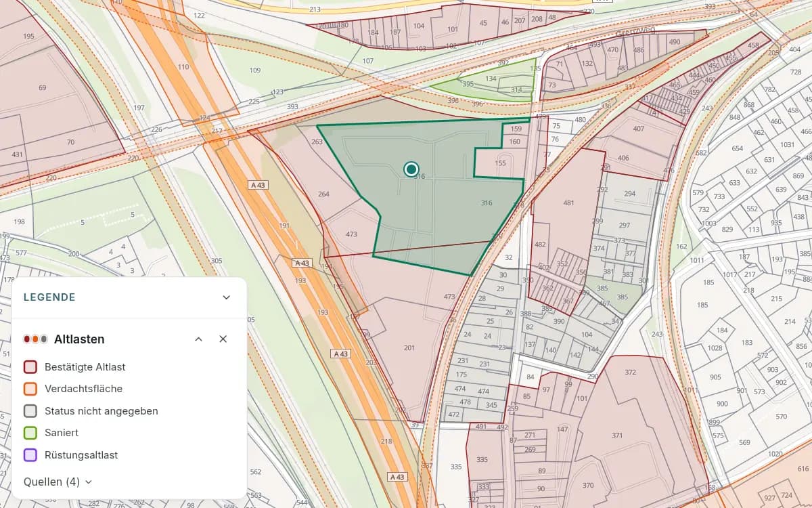
Task: Select parcel 654 on the map
Action: [x=738, y=148]
